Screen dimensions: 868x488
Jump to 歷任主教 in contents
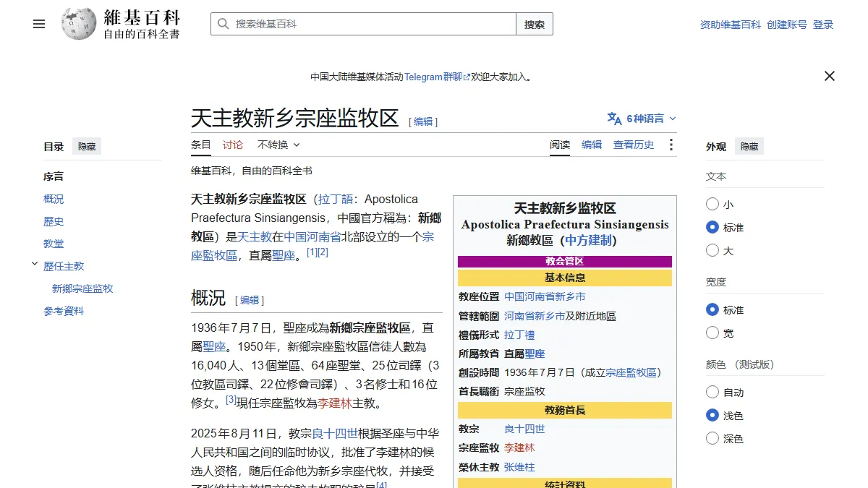click(64, 266)
